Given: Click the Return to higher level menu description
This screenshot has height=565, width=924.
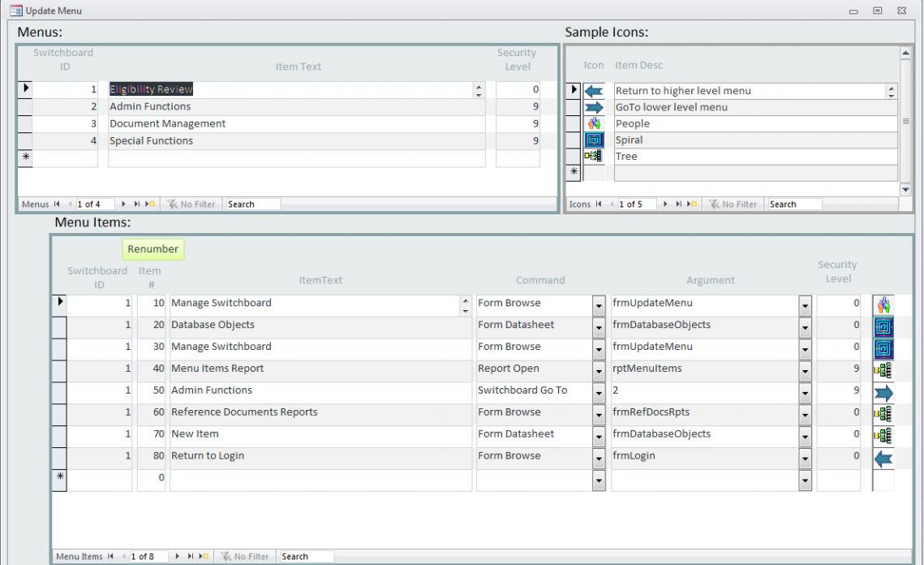Looking at the screenshot, I should (683, 91).
